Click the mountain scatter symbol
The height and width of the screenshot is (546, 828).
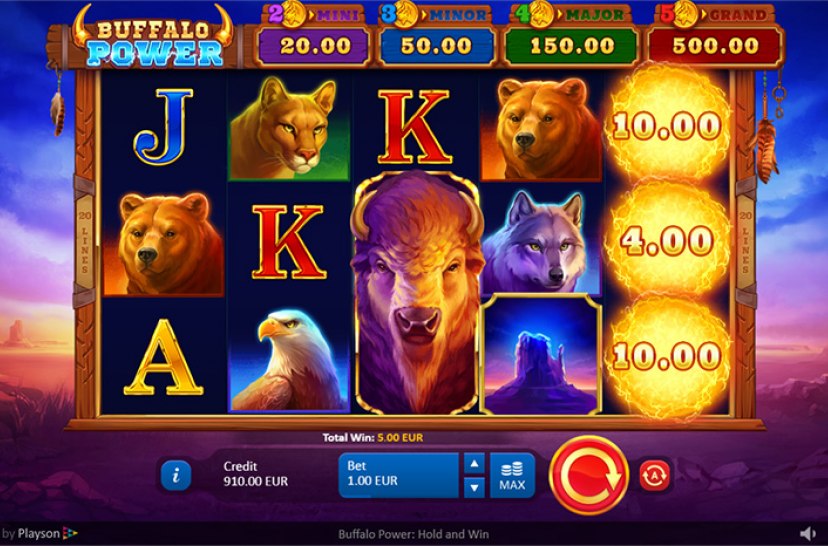[x=542, y=354]
